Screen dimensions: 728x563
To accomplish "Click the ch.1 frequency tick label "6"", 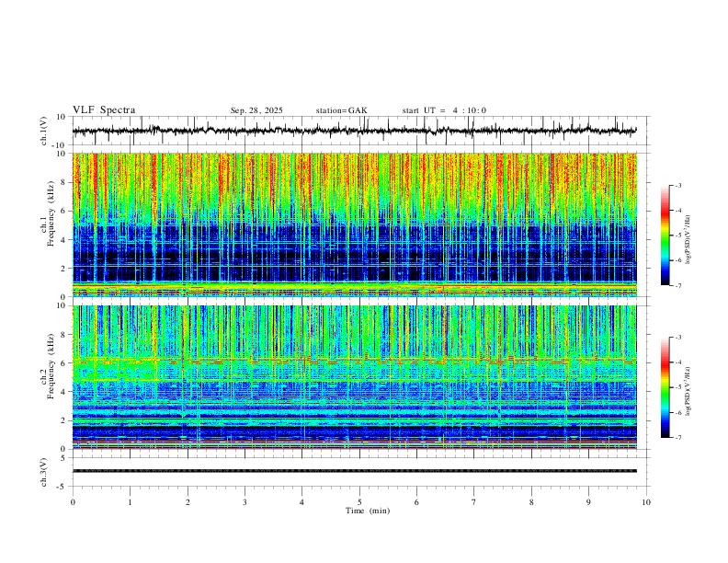I will coord(64,211).
